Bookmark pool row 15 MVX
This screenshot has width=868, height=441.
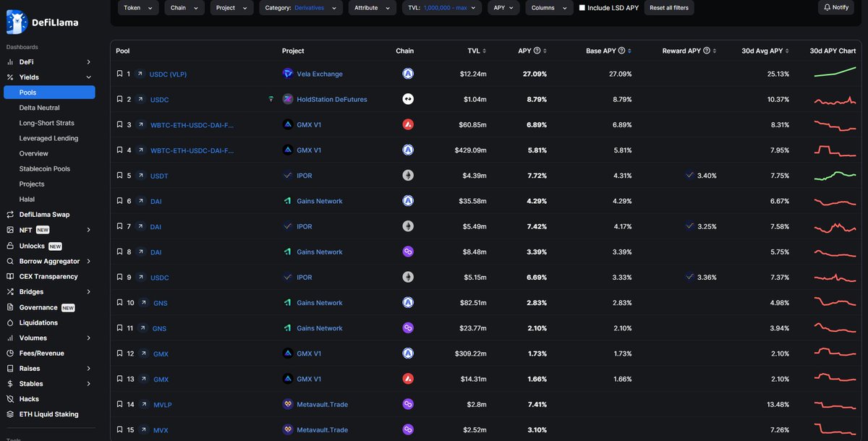click(119, 429)
